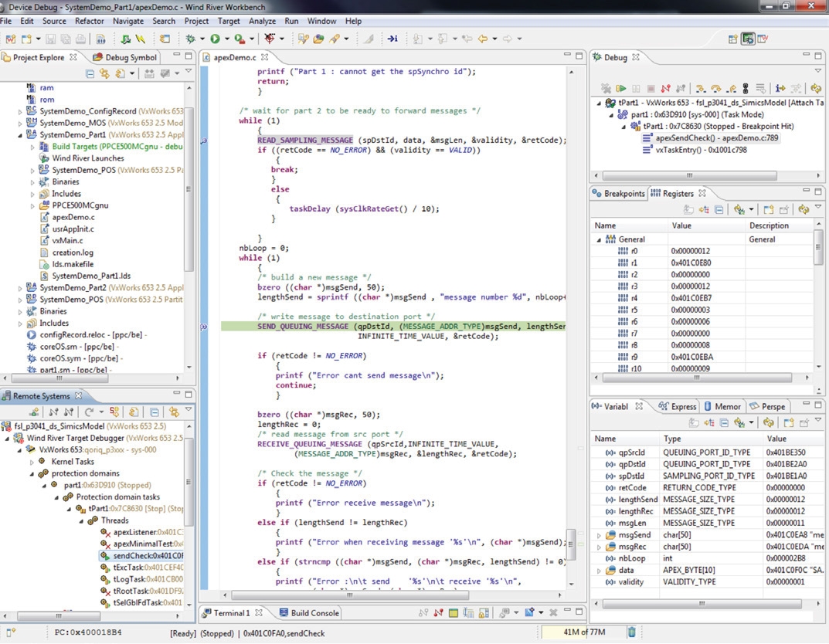Click breakpoint marker beside READ_SAMPLING_MESSAGE line

pyautogui.click(x=203, y=141)
